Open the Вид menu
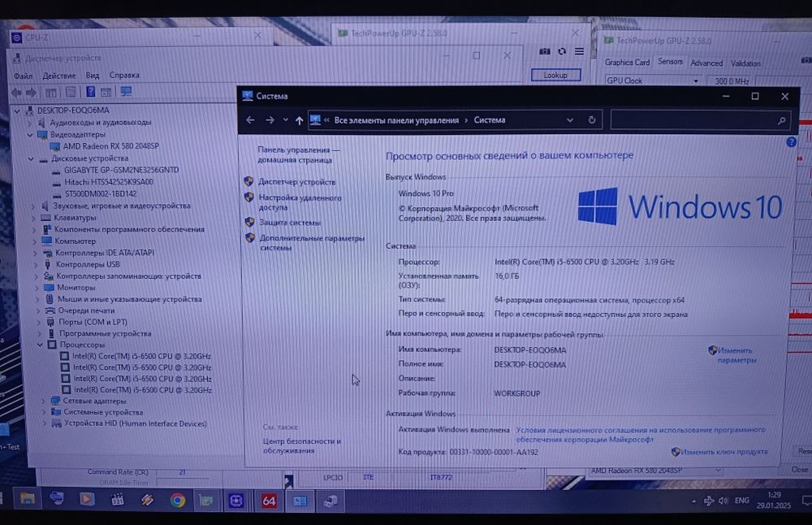Image resolution: width=812 pixels, height=525 pixels. (93, 75)
